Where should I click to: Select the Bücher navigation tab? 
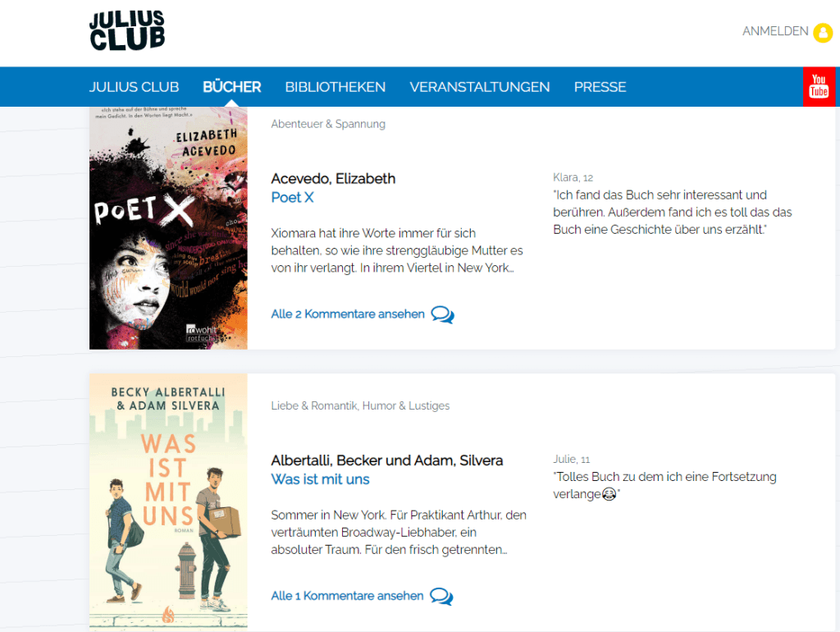[x=231, y=87]
